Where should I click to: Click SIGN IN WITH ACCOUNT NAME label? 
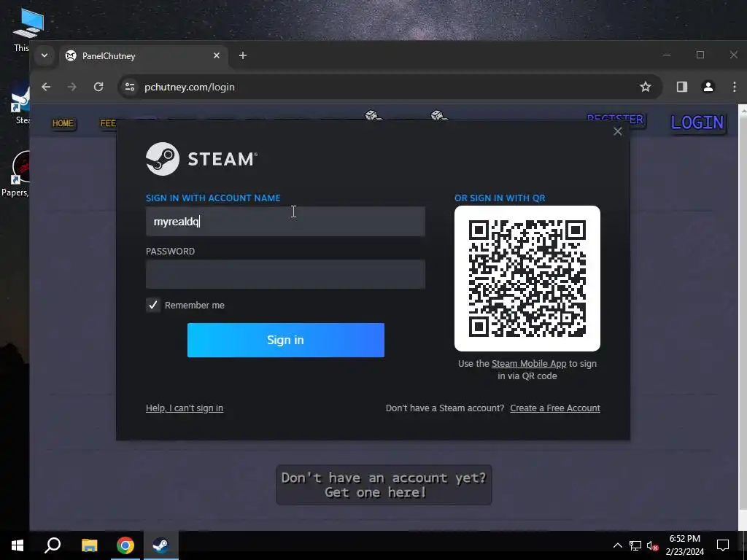tap(213, 198)
